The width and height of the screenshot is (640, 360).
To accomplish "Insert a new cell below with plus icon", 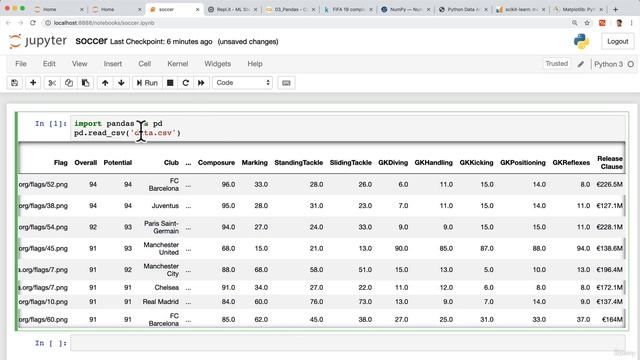I will point(33,83).
